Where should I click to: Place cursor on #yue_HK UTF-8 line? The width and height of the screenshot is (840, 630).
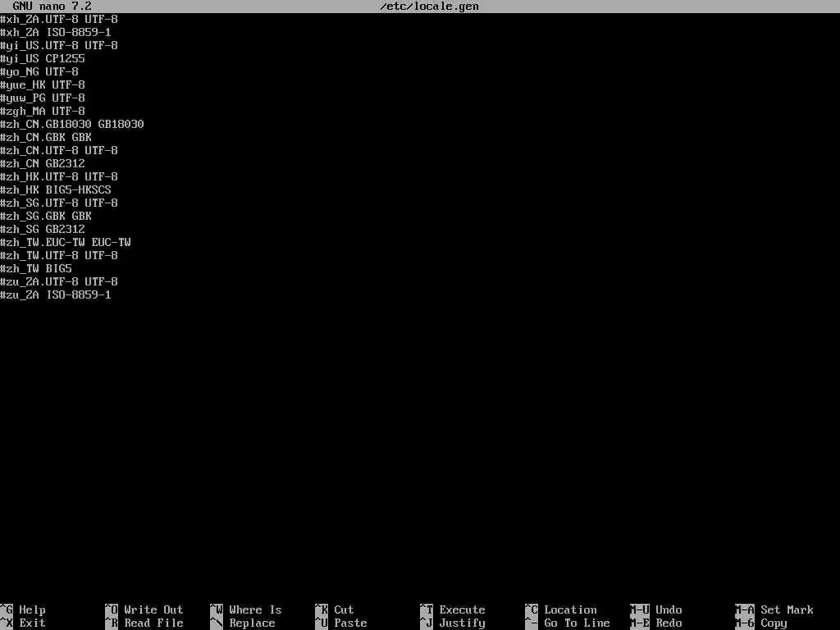(43, 85)
